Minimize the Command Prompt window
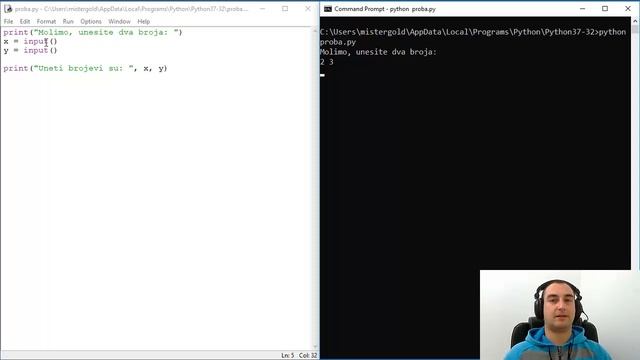640x360 pixels. pyautogui.click(x=582, y=9)
